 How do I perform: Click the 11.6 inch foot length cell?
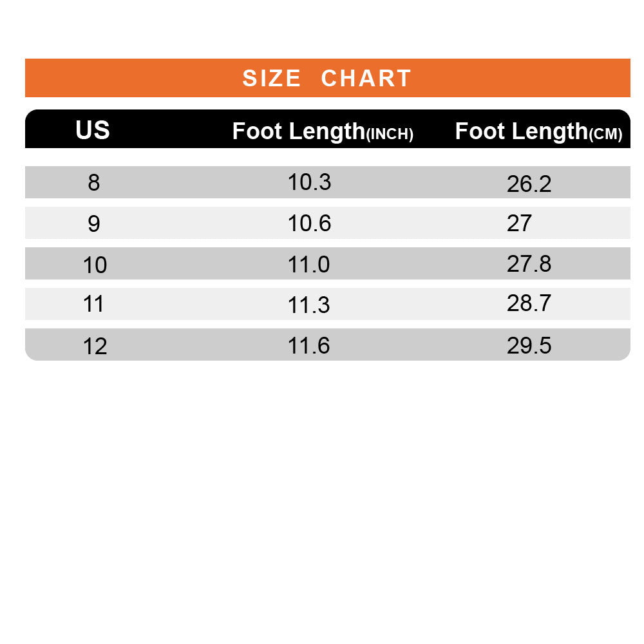[x=309, y=346]
